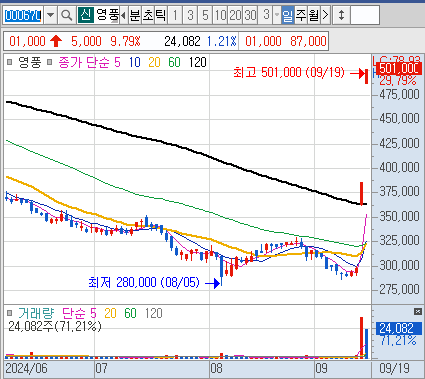Switch to 틱 (tick) chart
This screenshot has height=379, width=425.
click(x=161, y=15)
